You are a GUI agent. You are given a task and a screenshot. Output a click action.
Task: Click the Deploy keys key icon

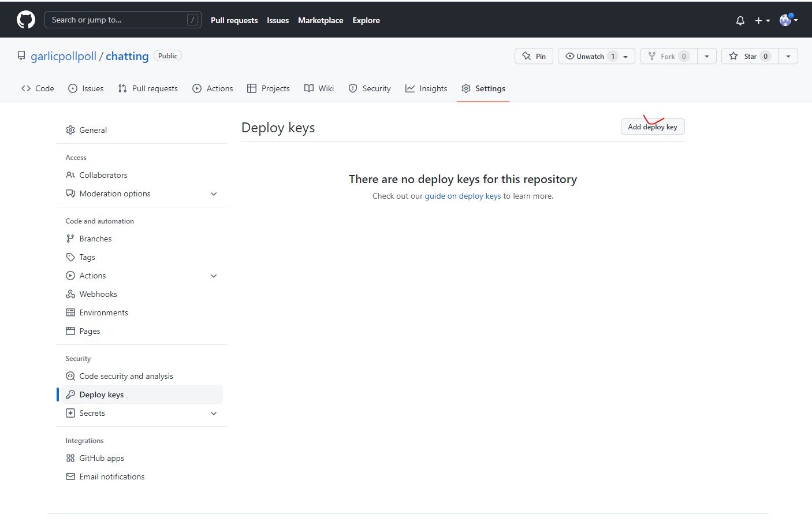(70, 395)
